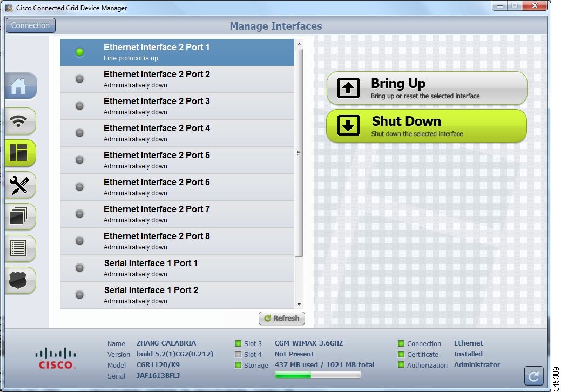Screen dimensions: 561x392
Task: Select Ethernet Interface 2 Port 5
Action: tap(177, 160)
